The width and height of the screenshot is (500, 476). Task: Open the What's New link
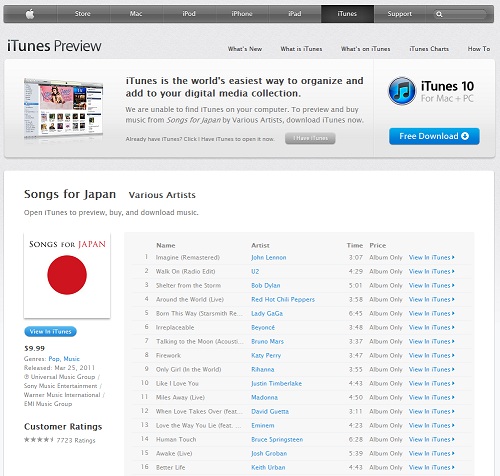(245, 49)
